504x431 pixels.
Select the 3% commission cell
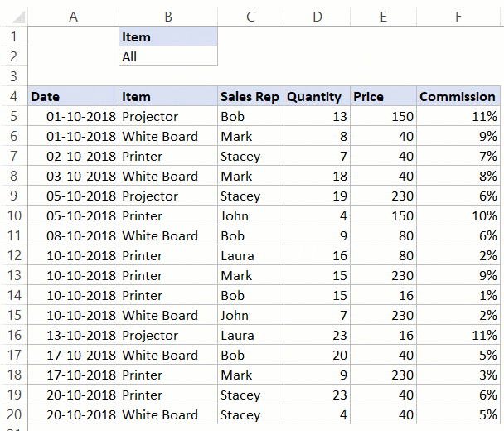click(x=458, y=375)
